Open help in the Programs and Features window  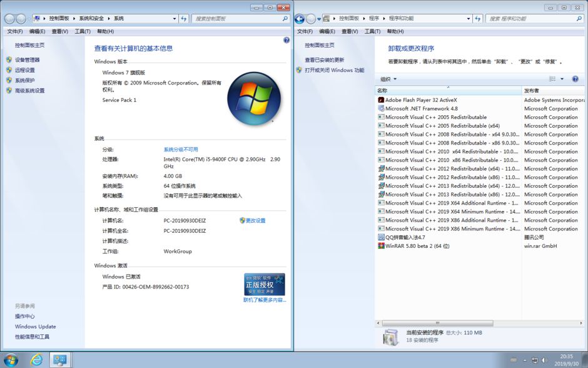tap(575, 79)
